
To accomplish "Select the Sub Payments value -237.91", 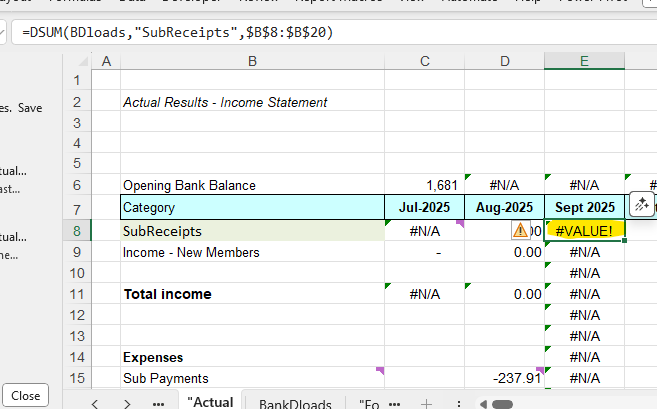I will 504,378.
